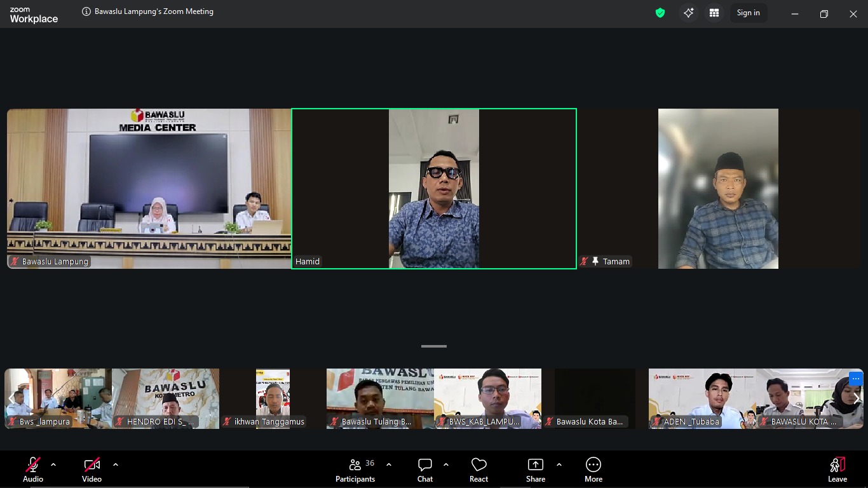Select HENDRO EDI S_ thumbnail
This screenshot has width=868, height=488.
[x=165, y=398]
